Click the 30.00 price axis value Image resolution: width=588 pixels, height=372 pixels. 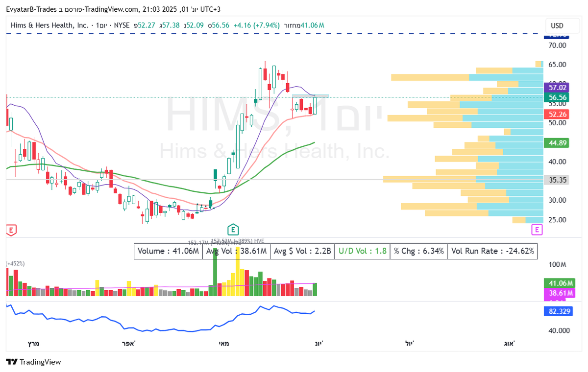pyautogui.click(x=558, y=200)
